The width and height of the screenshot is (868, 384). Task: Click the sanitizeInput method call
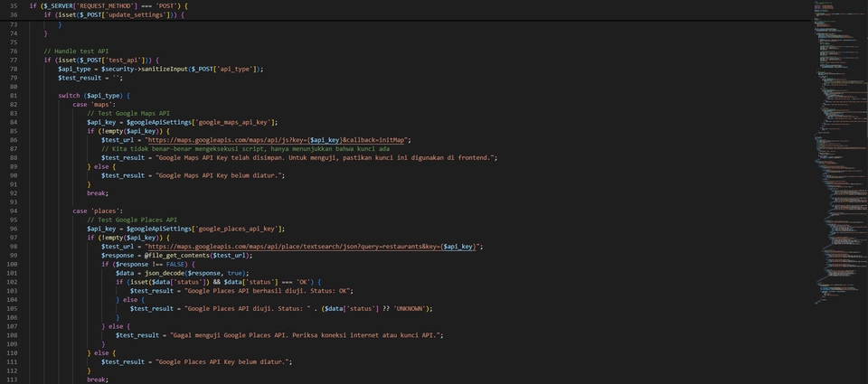165,69
